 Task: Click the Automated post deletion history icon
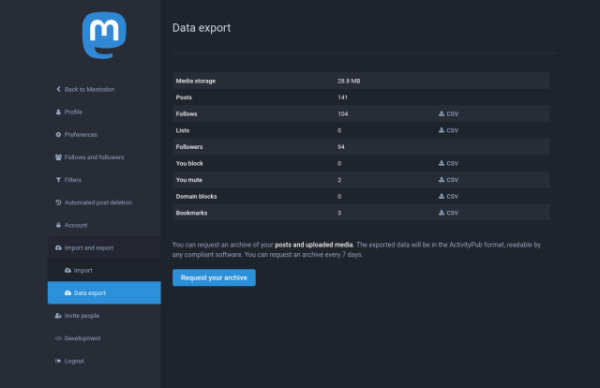coord(58,202)
